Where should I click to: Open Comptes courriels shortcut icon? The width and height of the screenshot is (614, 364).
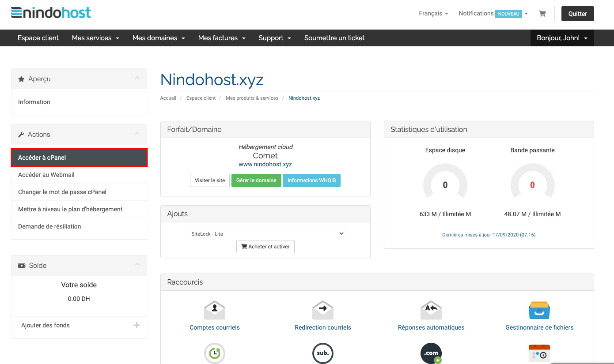215,310
